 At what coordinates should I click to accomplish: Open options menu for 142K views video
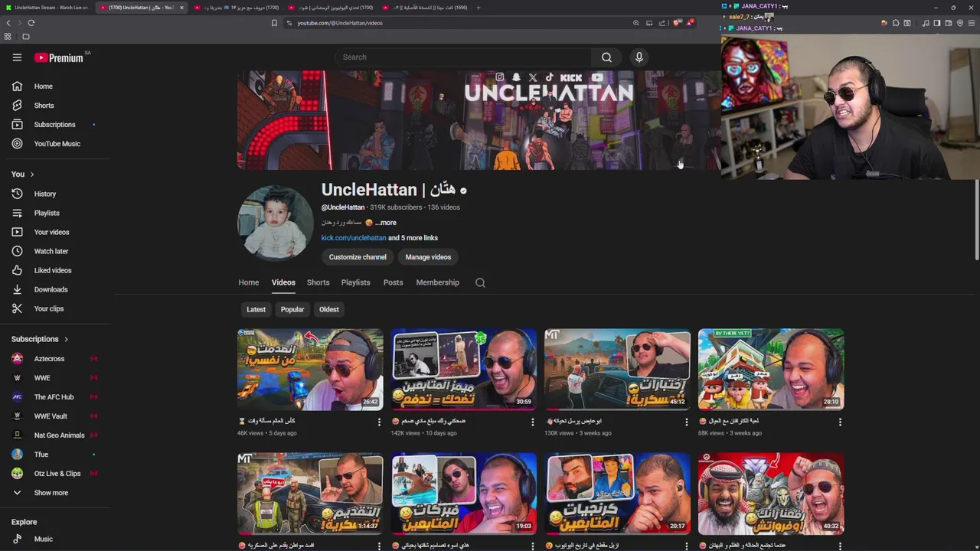[x=533, y=422]
